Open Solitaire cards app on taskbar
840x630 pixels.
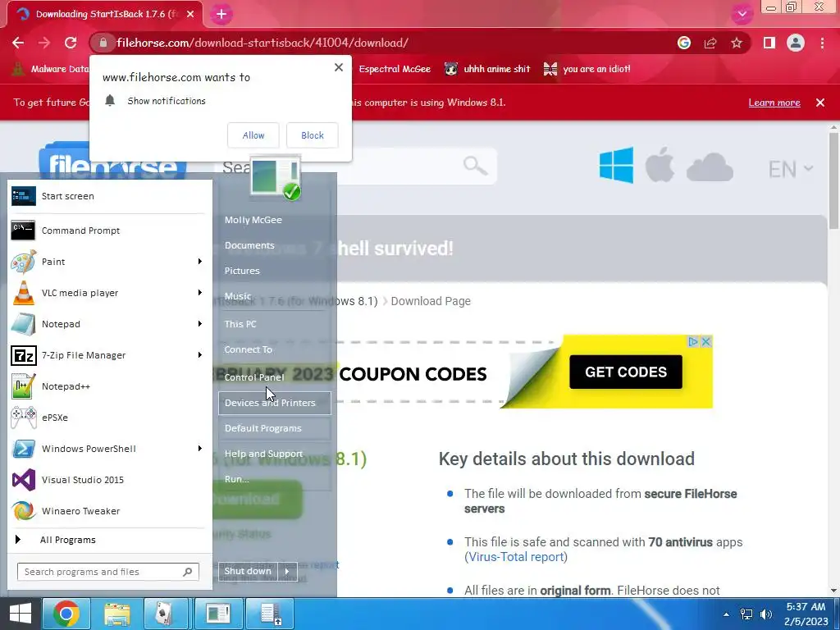pyautogui.click(x=167, y=614)
